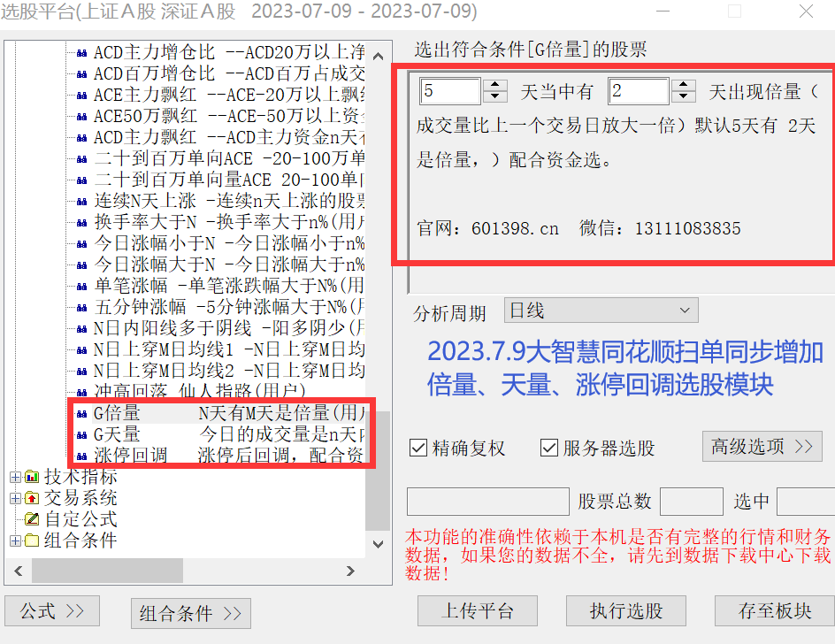835x644 pixels.
Task: Click the 组合条件 folder icon
Action: (32, 540)
